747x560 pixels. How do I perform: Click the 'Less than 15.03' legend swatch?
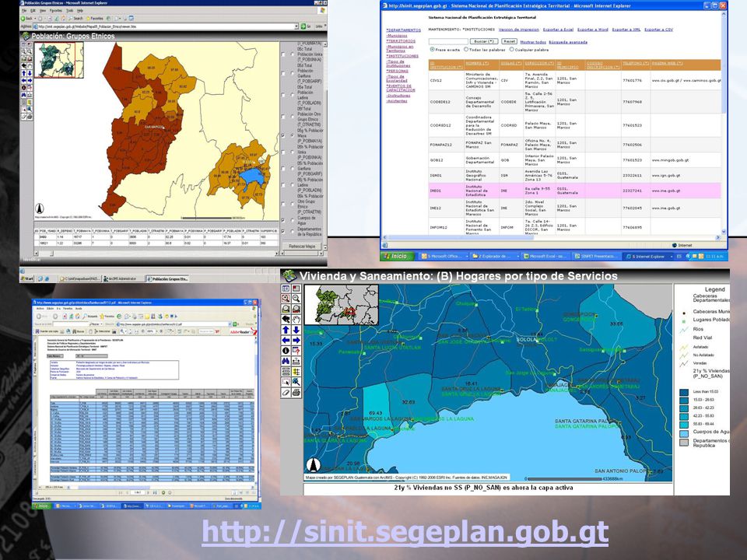(684, 392)
